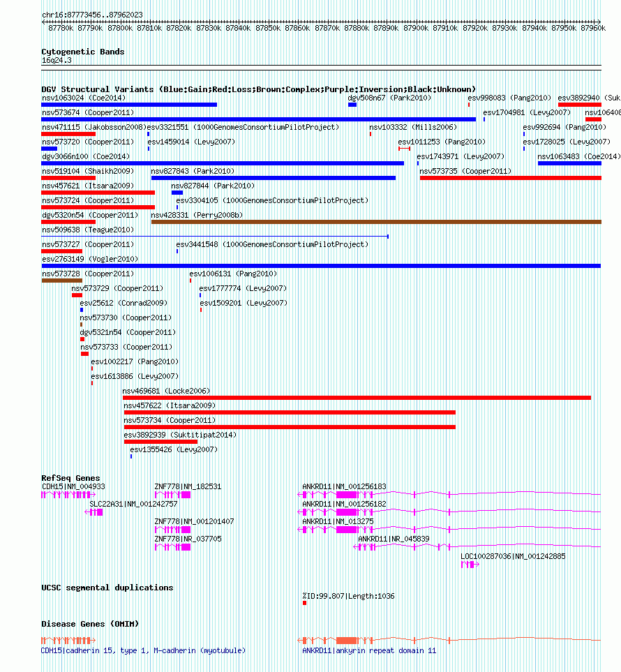Select the dgv3066n100 (Coe2014) label
621x672 pixels.
click(x=86, y=156)
